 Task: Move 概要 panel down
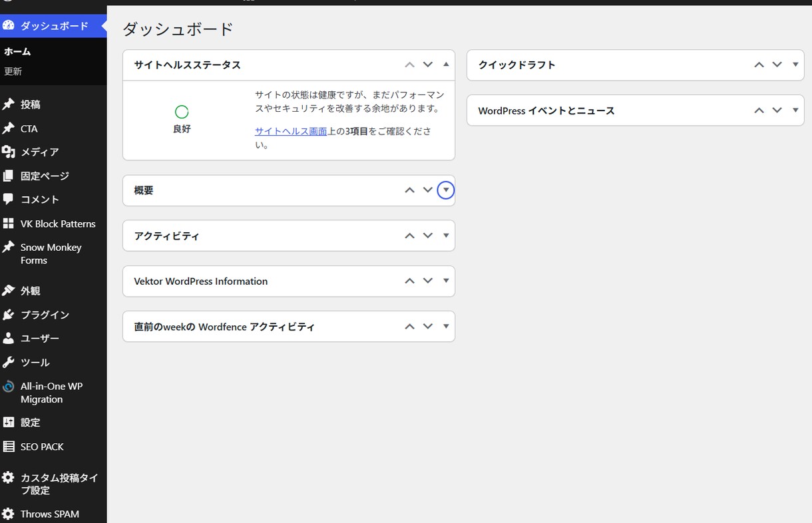428,190
